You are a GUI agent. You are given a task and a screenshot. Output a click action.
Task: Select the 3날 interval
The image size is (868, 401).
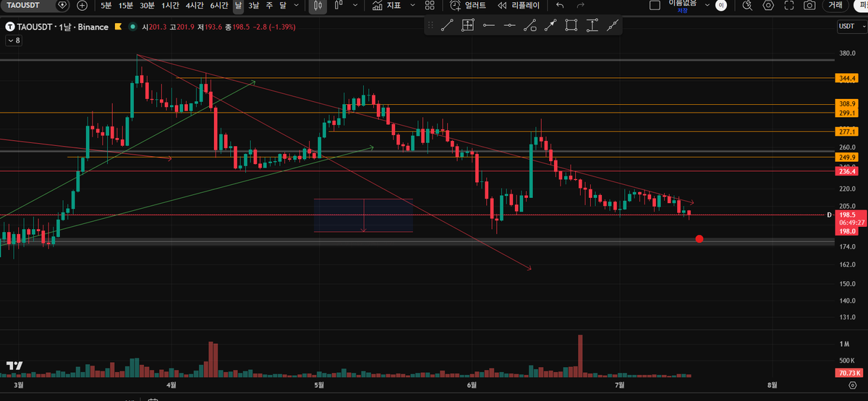click(254, 5)
